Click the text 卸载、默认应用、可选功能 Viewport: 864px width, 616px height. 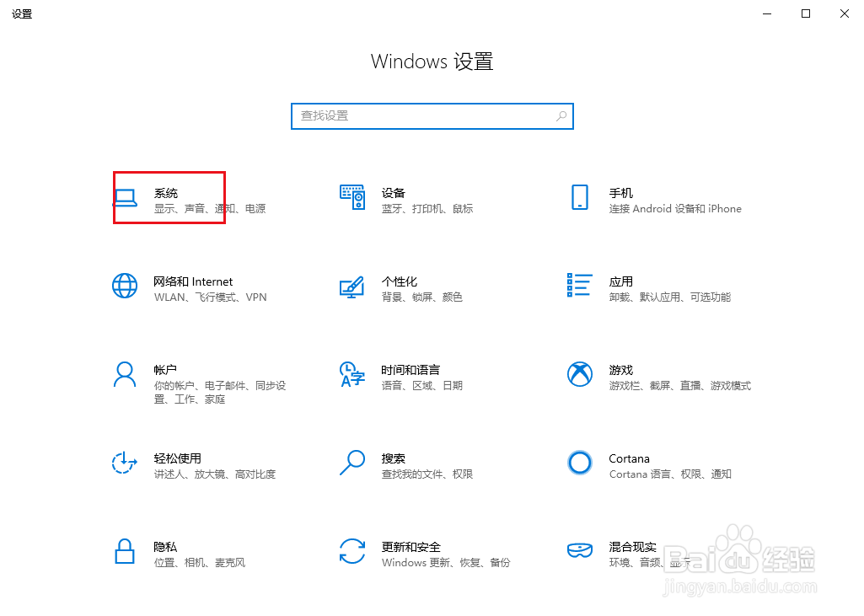[x=670, y=297]
